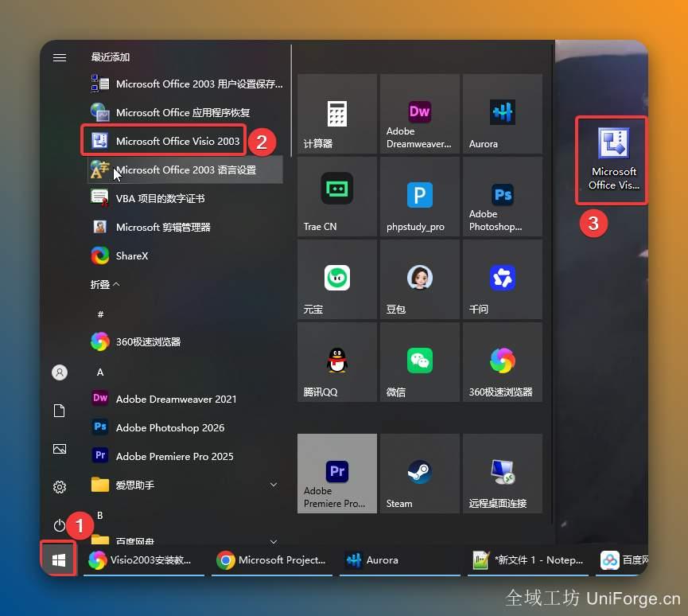Switch to 新文件 1 - Notepad taskbar window
This screenshot has width=688, height=616.
pyautogui.click(x=528, y=560)
